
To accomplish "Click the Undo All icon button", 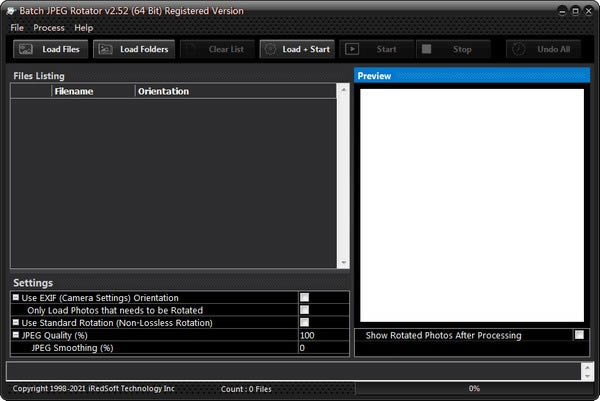I will point(518,49).
